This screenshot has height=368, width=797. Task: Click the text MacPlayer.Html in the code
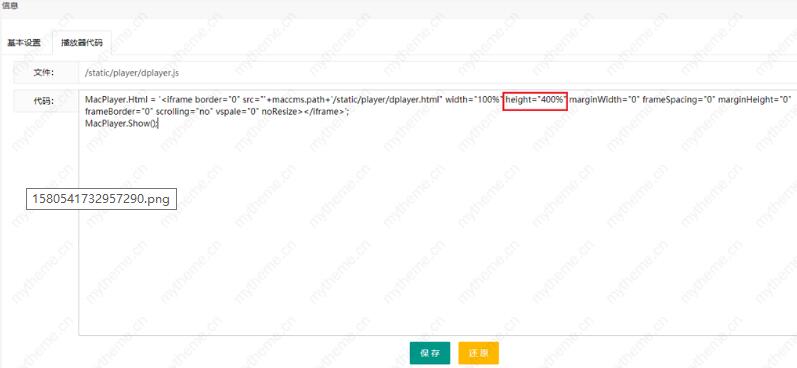coord(116,100)
